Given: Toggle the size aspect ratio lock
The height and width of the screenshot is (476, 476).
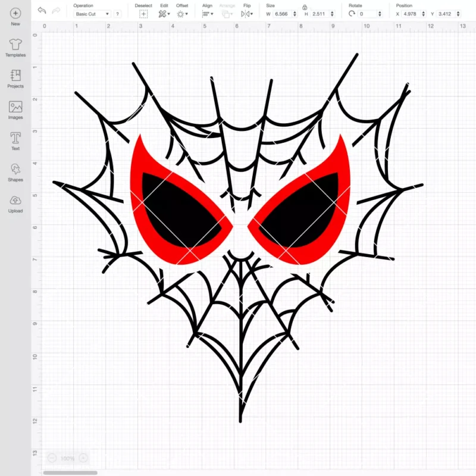Looking at the screenshot, I should 305,7.
